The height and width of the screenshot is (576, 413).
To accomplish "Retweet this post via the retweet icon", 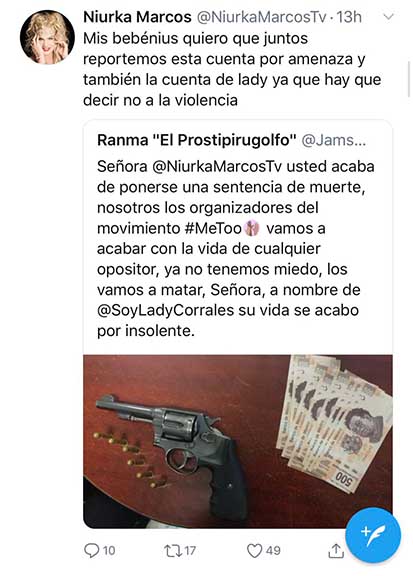I will 172,550.
